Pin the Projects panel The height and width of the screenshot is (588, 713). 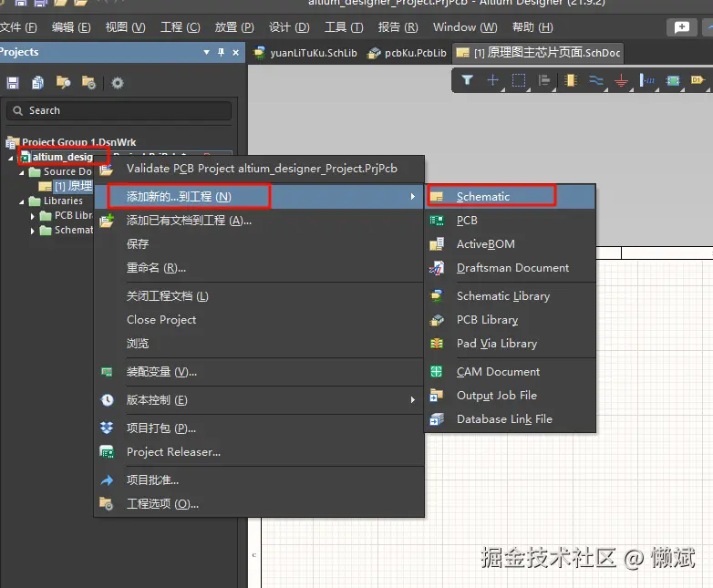pyautogui.click(x=221, y=52)
